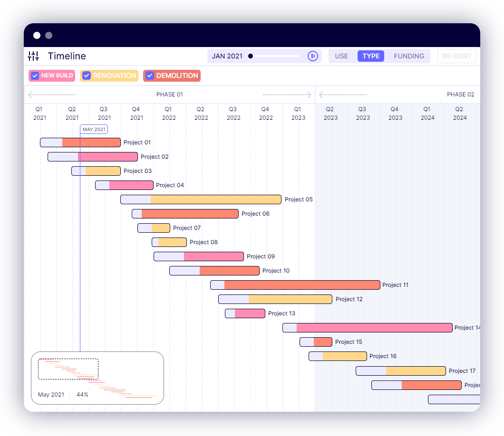Toggle the Renovation filter checkbox
The image size is (504, 436).
coord(87,76)
